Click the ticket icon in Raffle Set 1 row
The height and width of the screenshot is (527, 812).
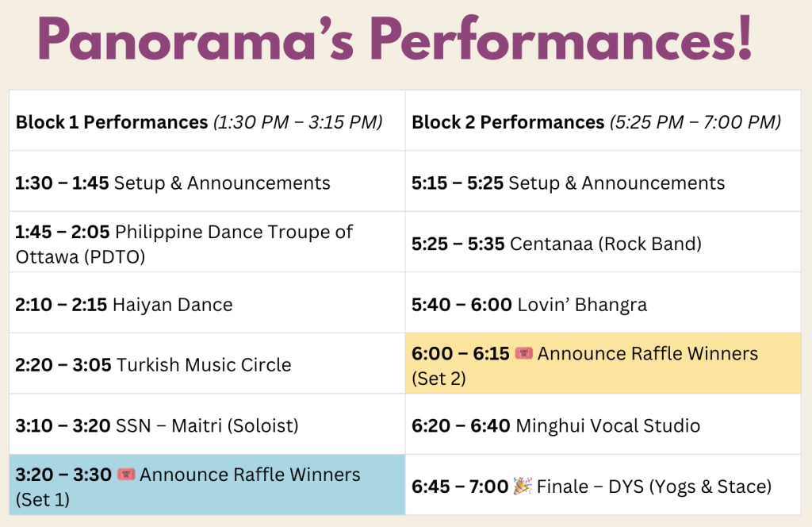tap(125, 475)
